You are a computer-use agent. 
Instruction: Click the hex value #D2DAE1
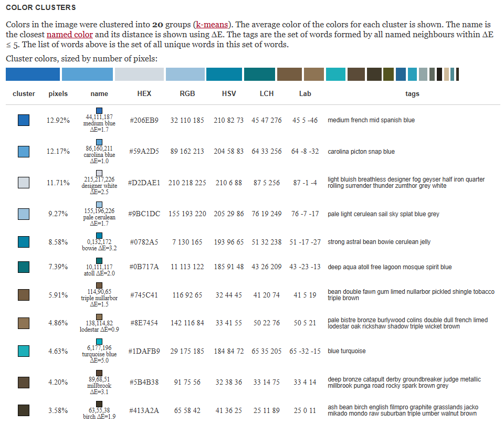(x=144, y=183)
